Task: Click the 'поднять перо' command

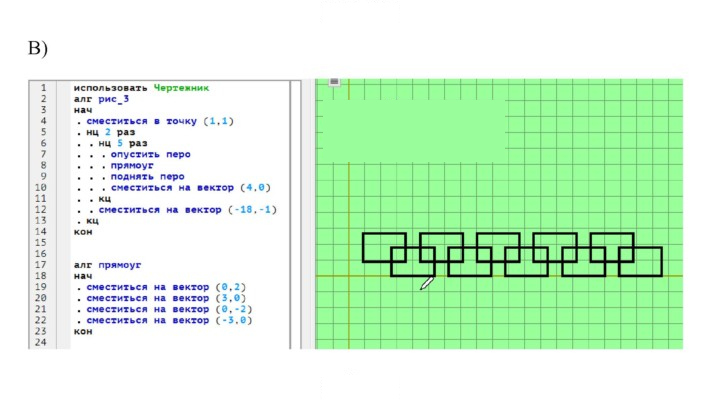Action: [x=147, y=176]
